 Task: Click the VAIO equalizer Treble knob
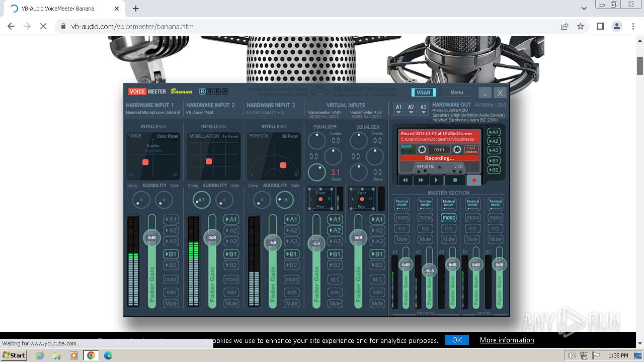tap(316, 141)
